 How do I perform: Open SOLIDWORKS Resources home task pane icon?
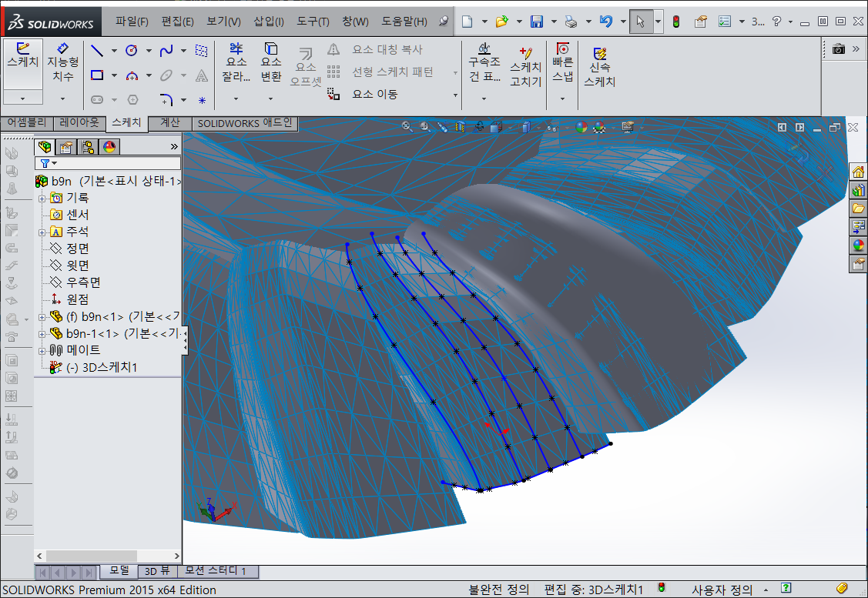[x=858, y=172]
